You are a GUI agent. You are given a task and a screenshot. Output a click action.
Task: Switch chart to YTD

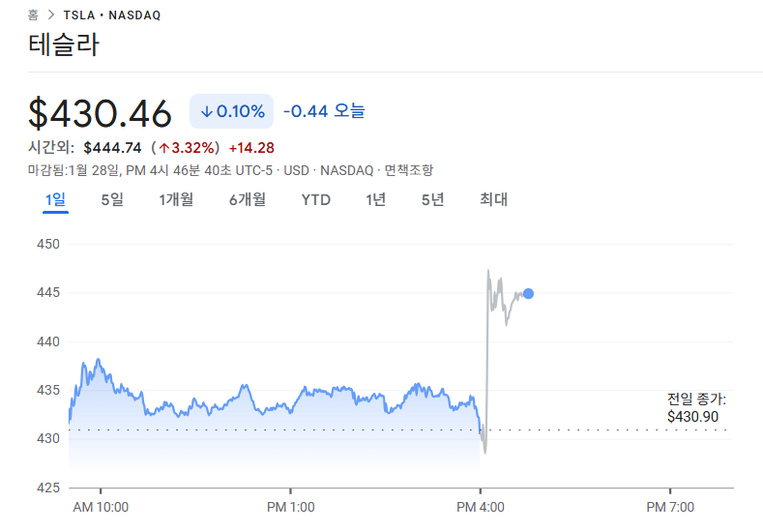click(x=315, y=199)
